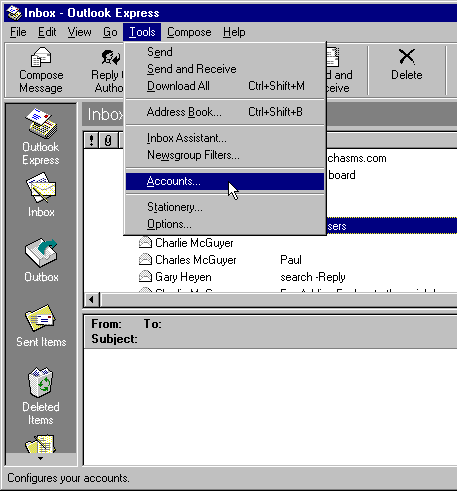The width and height of the screenshot is (457, 491).
Task: Sort by the attachment paperclip column header
Action: [108, 140]
